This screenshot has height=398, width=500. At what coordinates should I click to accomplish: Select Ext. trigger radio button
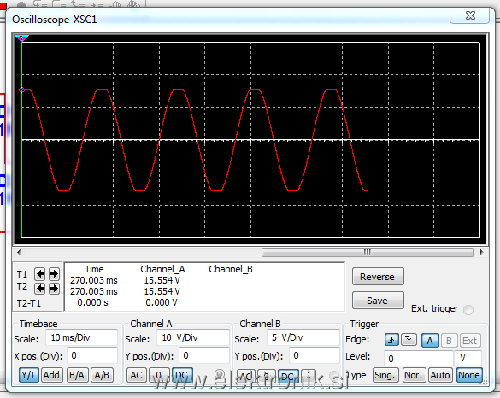(468, 310)
